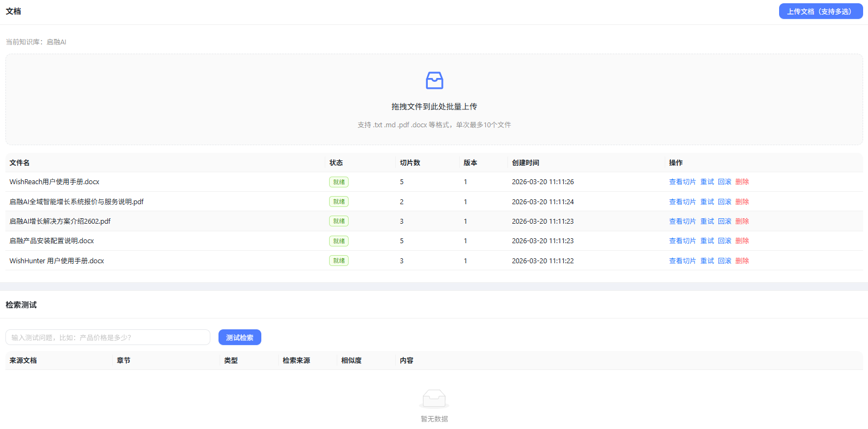Click the 文件名 column header
Screen dimensions: 868x429
click(20, 162)
